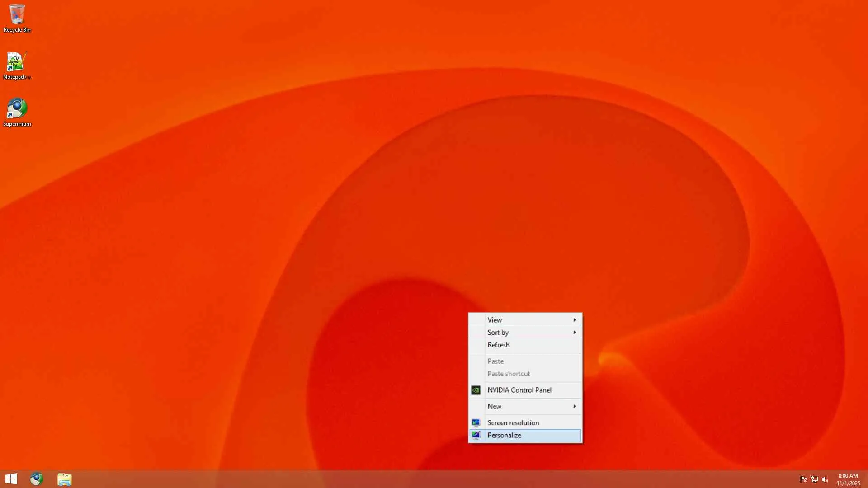Choose Refresh from the context menu

pos(498,345)
